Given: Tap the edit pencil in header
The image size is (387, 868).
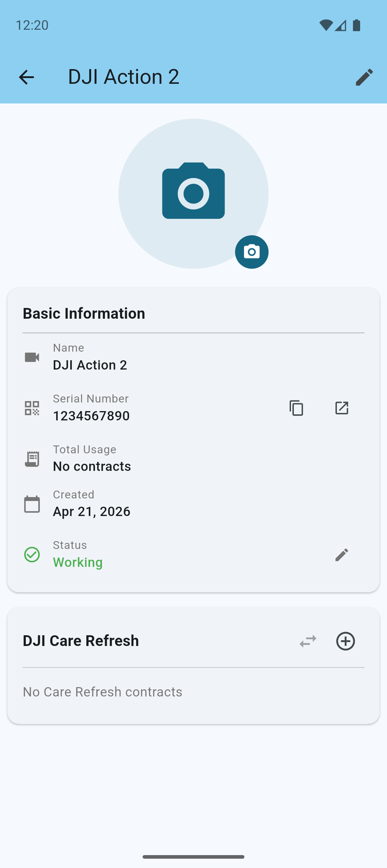Looking at the screenshot, I should point(364,77).
